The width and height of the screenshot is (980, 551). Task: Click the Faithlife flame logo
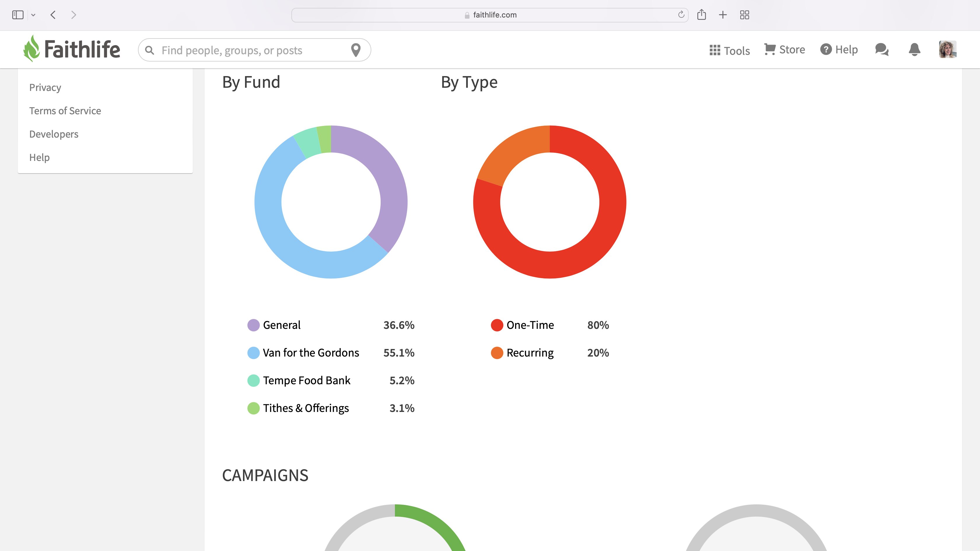(31, 49)
